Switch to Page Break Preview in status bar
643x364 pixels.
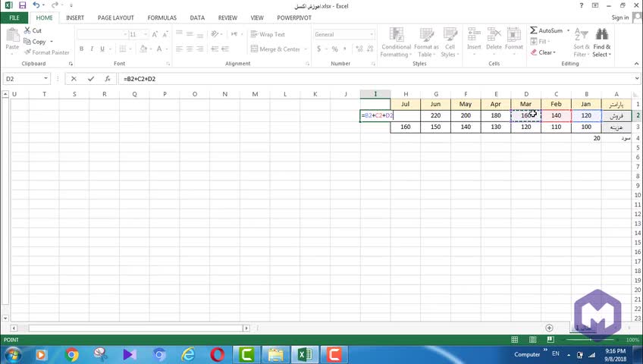tap(550, 340)
